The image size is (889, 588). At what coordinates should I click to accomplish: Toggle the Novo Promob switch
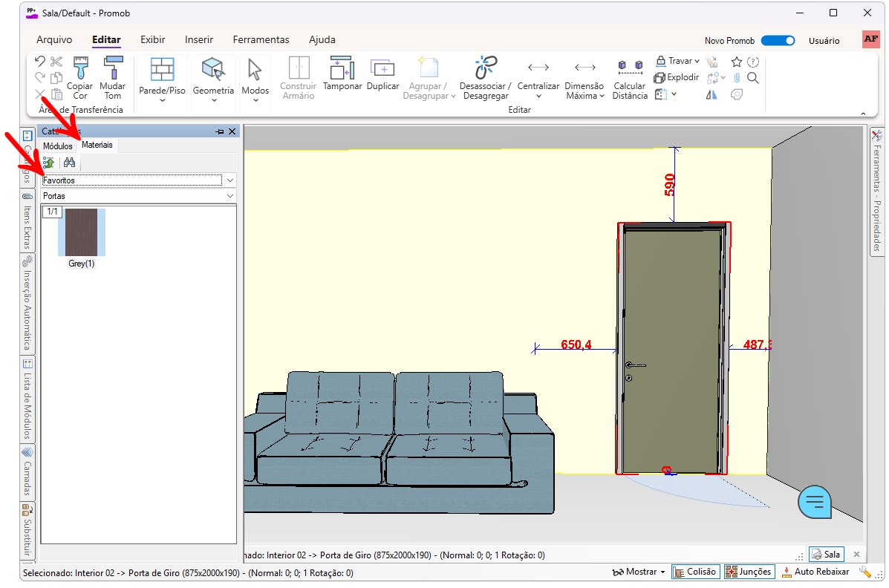point(778,41)
